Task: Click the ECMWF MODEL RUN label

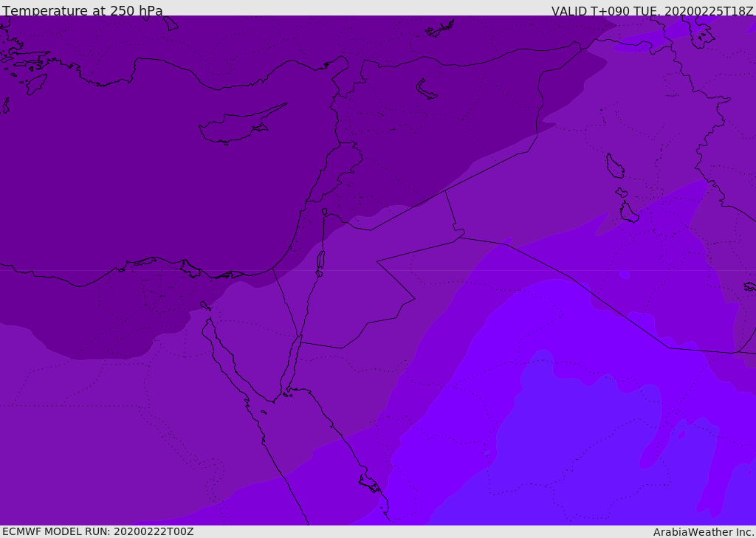Action: pos(97,531)
